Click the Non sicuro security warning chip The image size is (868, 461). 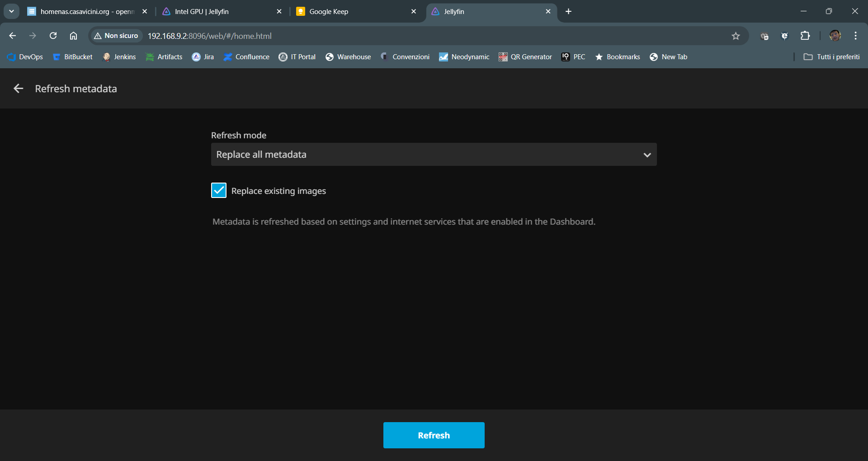click(116, 36)
